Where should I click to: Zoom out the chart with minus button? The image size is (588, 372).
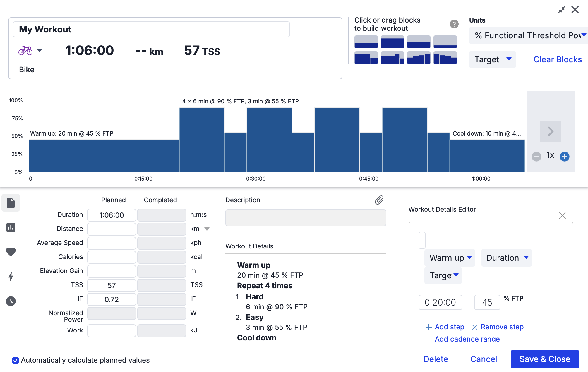[536, 157]
